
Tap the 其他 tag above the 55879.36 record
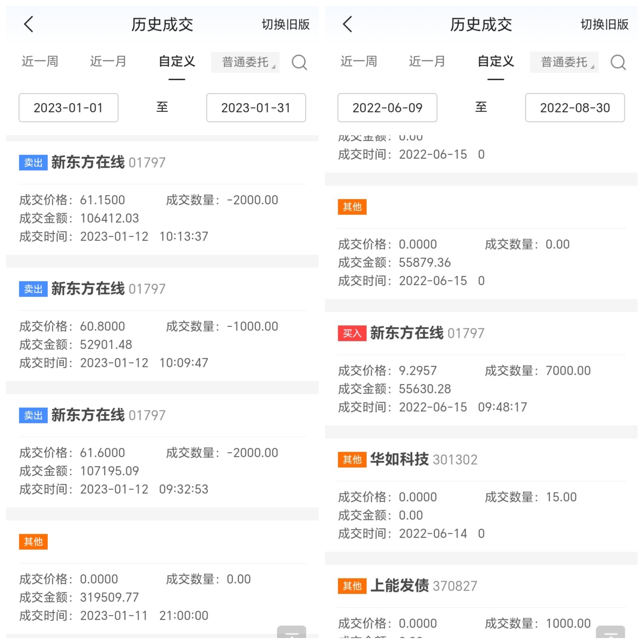352,207
